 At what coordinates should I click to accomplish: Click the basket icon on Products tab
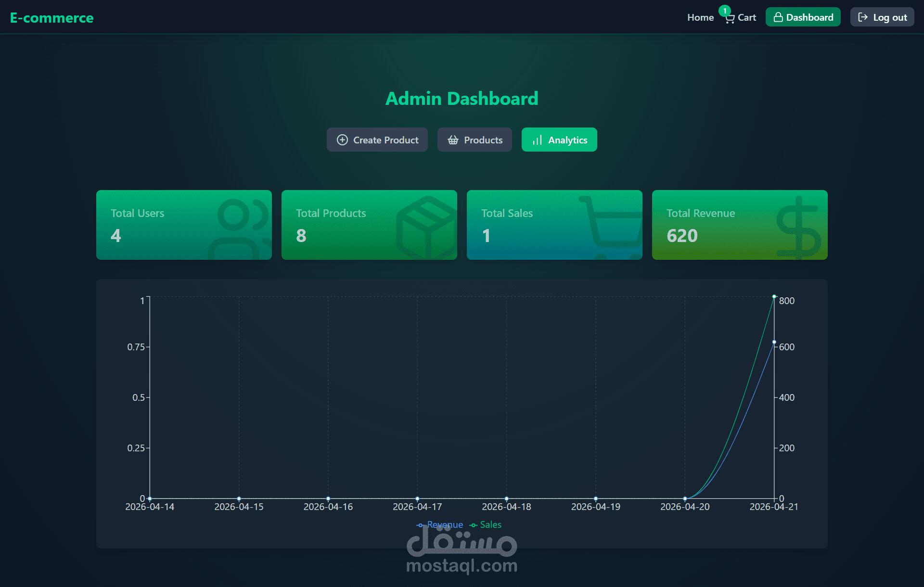point(453,140)
